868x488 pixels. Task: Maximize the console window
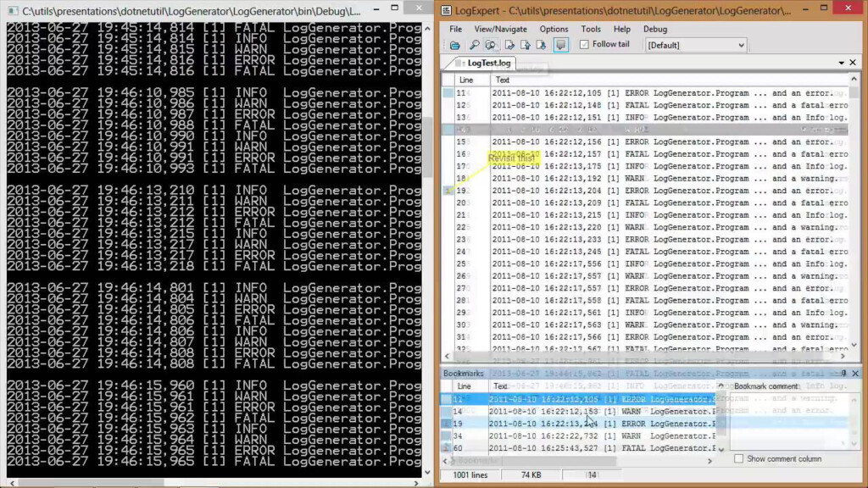pyautogui.click(x=395, y=8)
